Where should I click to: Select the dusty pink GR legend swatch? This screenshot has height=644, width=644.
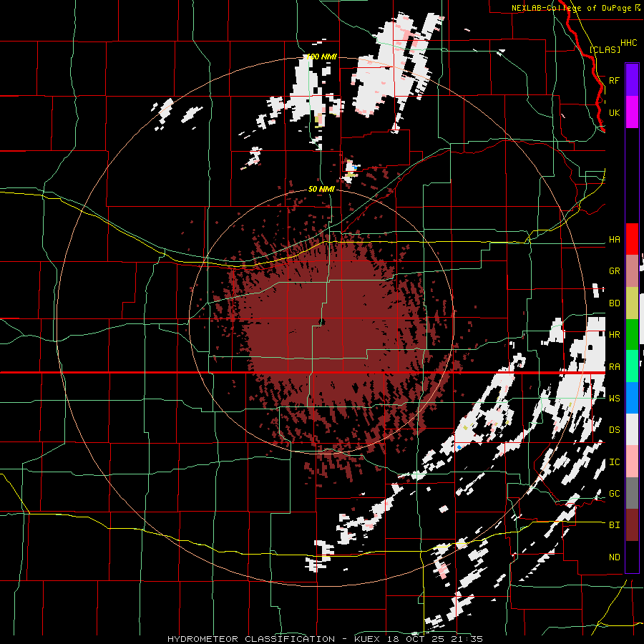point(632,271)
